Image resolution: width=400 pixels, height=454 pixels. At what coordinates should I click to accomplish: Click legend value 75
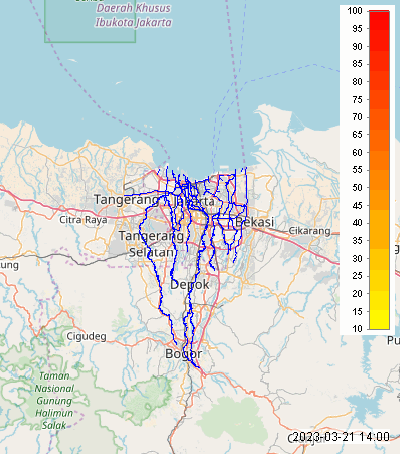[357, 99]
